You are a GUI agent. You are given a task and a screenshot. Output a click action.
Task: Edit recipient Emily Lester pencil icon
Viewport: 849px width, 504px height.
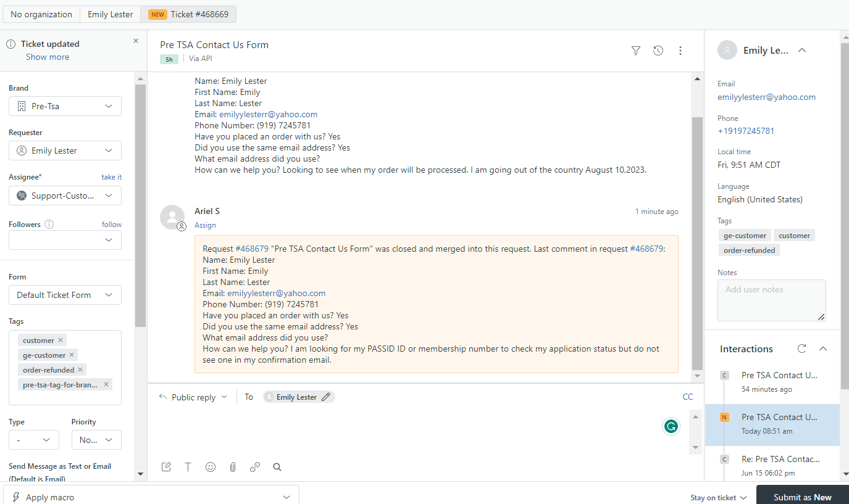coord(326,397)
